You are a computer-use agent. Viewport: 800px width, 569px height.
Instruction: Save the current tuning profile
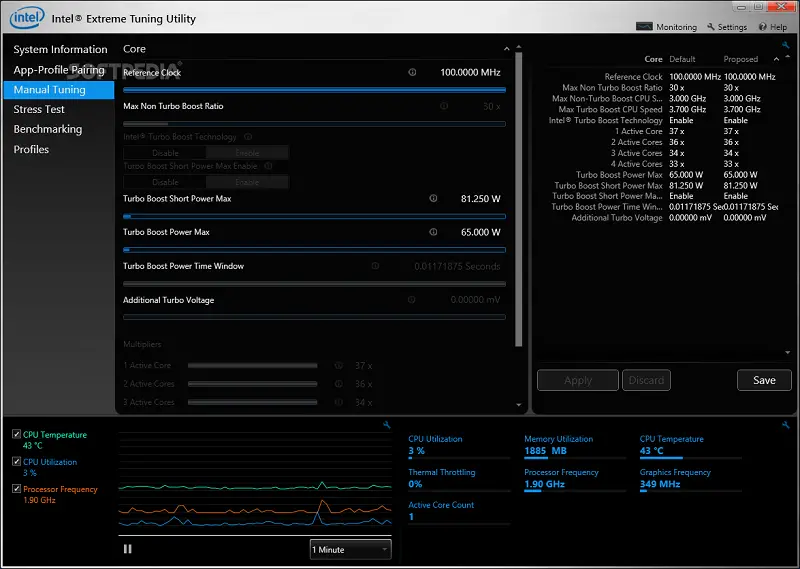(x=764, y=380)
